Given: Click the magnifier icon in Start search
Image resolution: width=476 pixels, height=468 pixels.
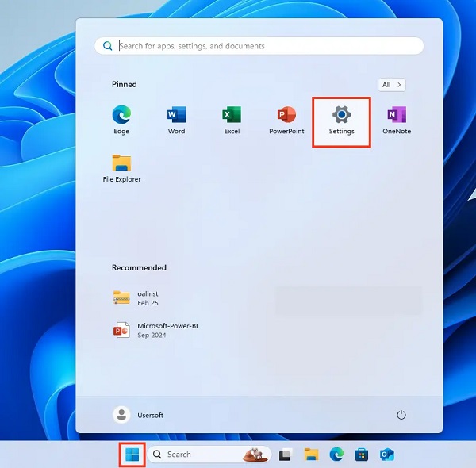Looking at the screenshot, I should (x=107, y=46).
